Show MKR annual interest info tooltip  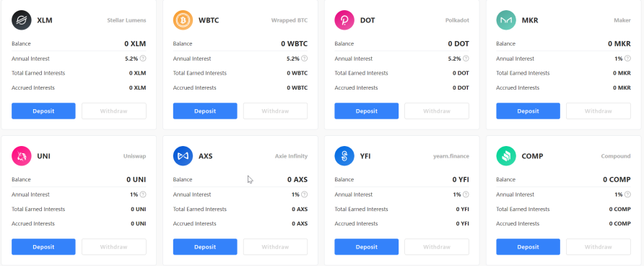627,59
